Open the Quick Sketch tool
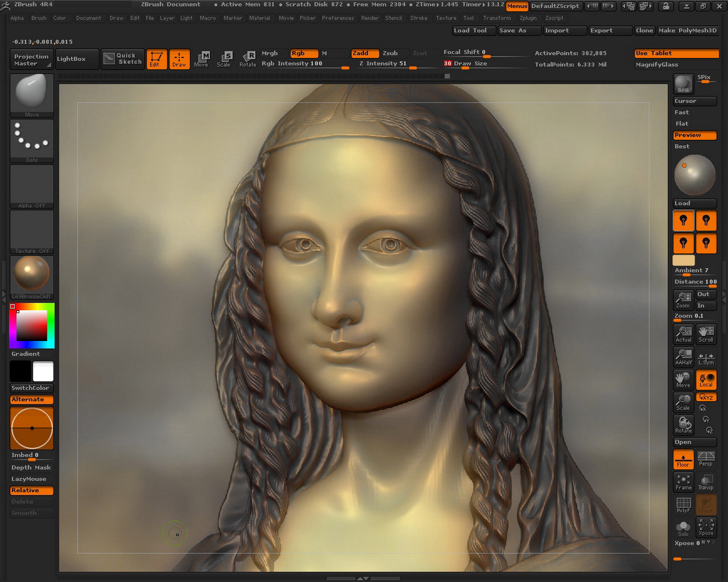 tap(123, 59)
